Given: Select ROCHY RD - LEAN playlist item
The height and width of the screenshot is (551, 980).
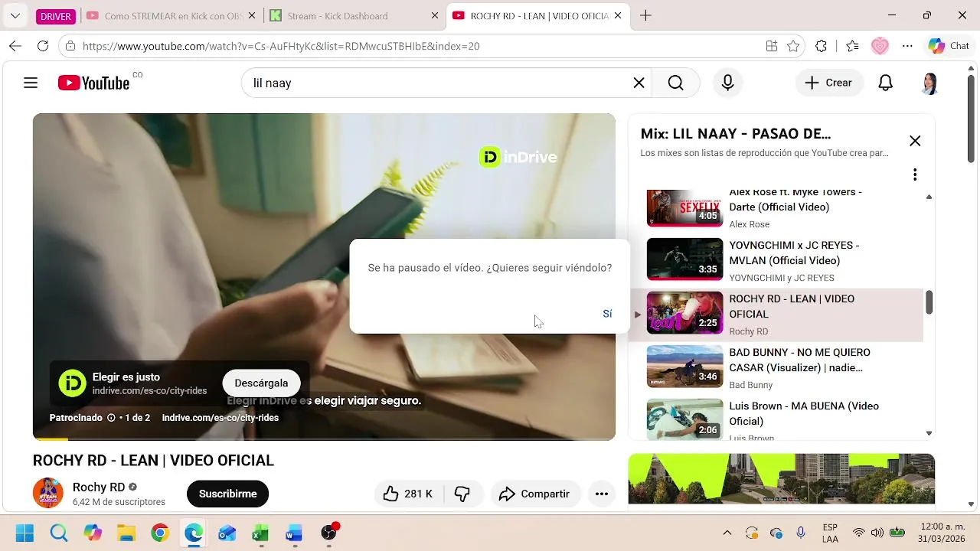Looking at the screenshot, I should click(x=777, y=315).
